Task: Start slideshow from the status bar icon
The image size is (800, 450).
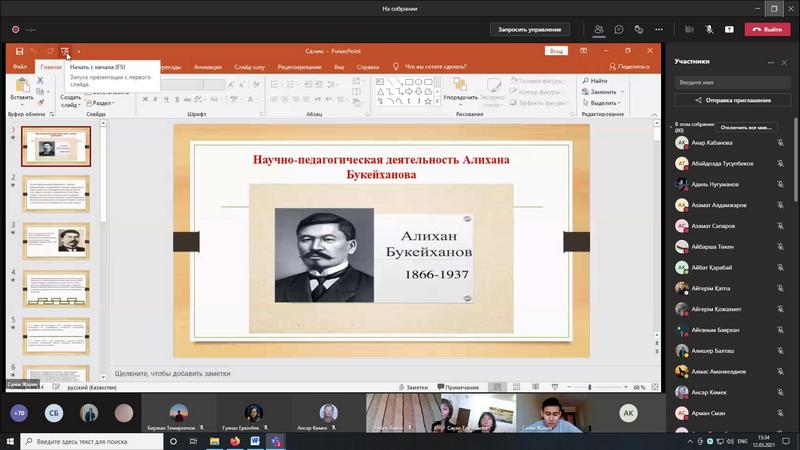Action: [555, 387]
